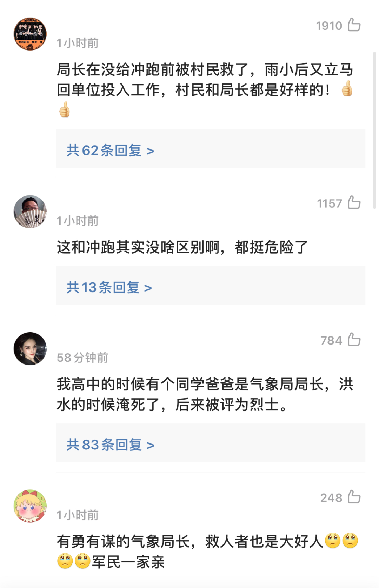The height and width of the screenshot is (588, 379).
Task: Open the 共13条回复 reply thread
Action: tap(109, 288)
